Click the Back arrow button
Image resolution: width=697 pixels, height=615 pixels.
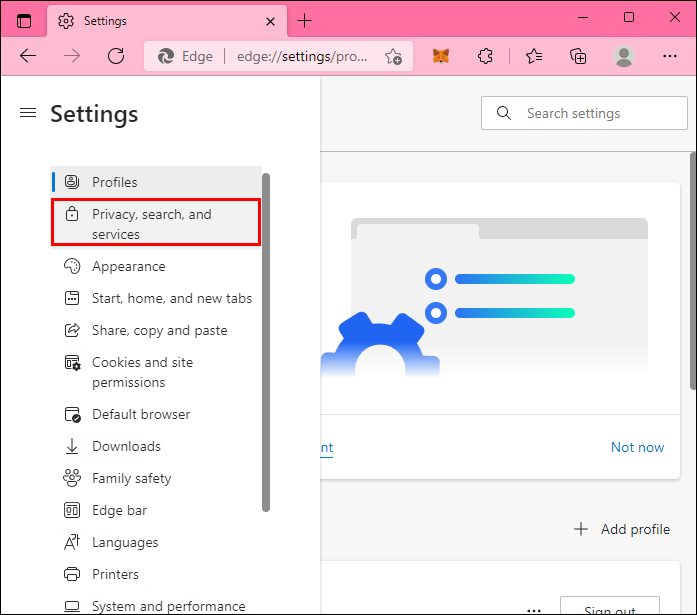click(x=28, y=56)
